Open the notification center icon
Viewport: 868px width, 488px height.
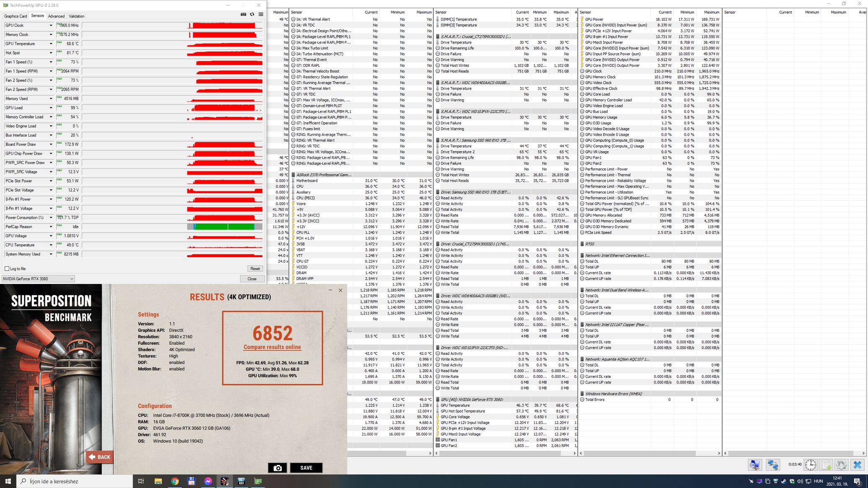click(858, 481)
